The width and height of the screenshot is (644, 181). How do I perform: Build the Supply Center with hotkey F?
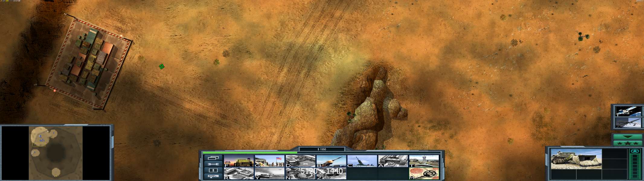[239, 161]
